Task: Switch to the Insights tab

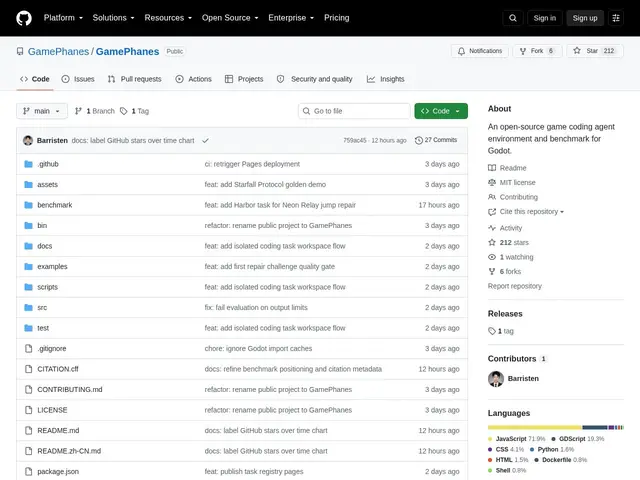Action: point(385,79)
